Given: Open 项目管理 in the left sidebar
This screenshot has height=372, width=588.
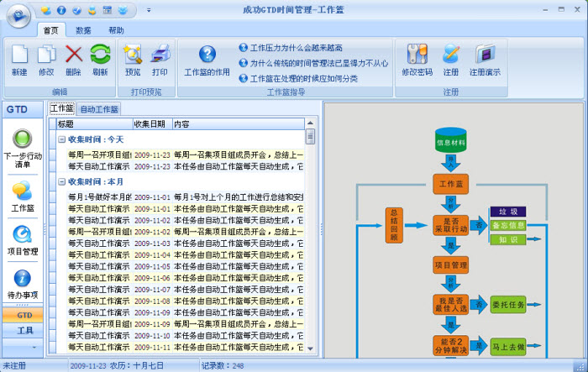Looking at the screenshot, I should point(23,240).
